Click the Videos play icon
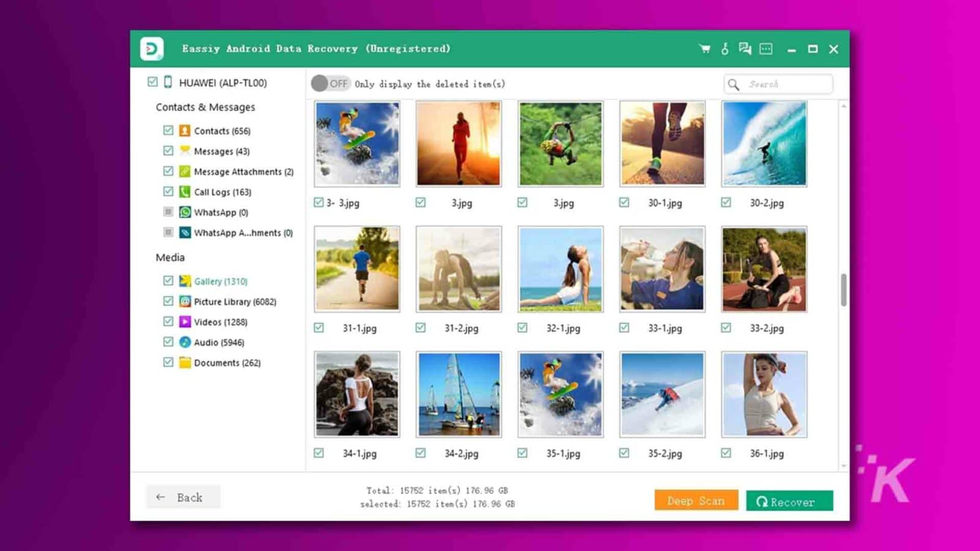The height and width of the screenshot is (551, 980). pos(185,321)
